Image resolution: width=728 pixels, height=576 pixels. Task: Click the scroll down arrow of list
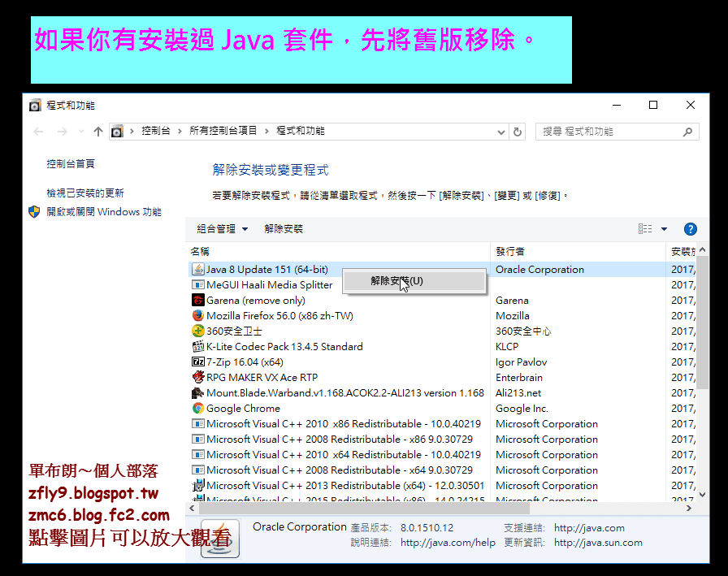[x=703, y=495]
